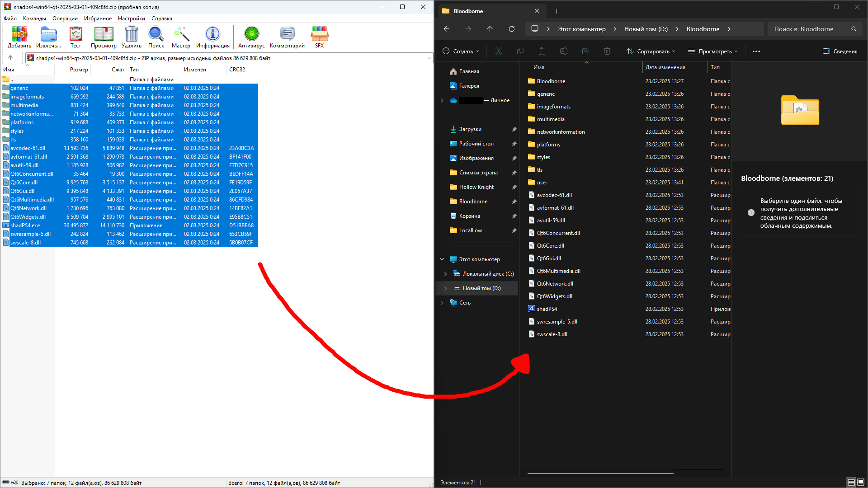Close the Bloodborne Explorer tab
868x488 pixels.
pyautogui.click(x=537, y=11)
